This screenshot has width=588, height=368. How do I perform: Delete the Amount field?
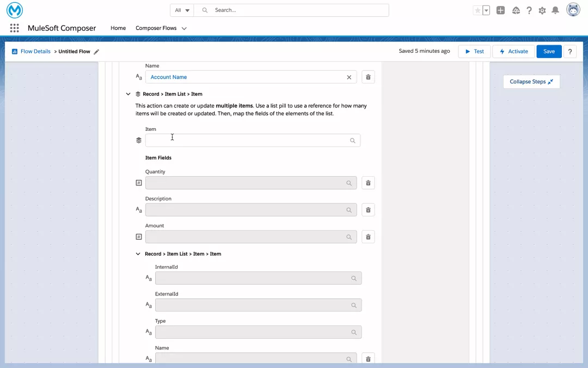click(368, 237)
